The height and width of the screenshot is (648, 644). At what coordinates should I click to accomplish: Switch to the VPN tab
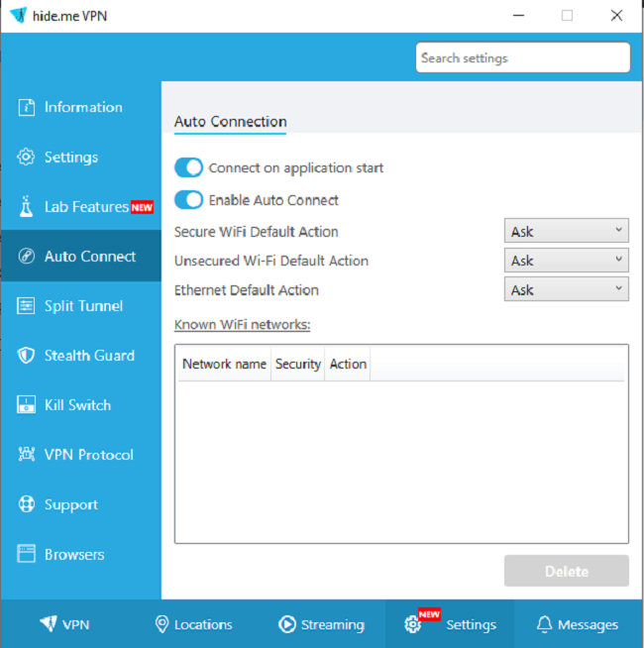coord(64,624)
